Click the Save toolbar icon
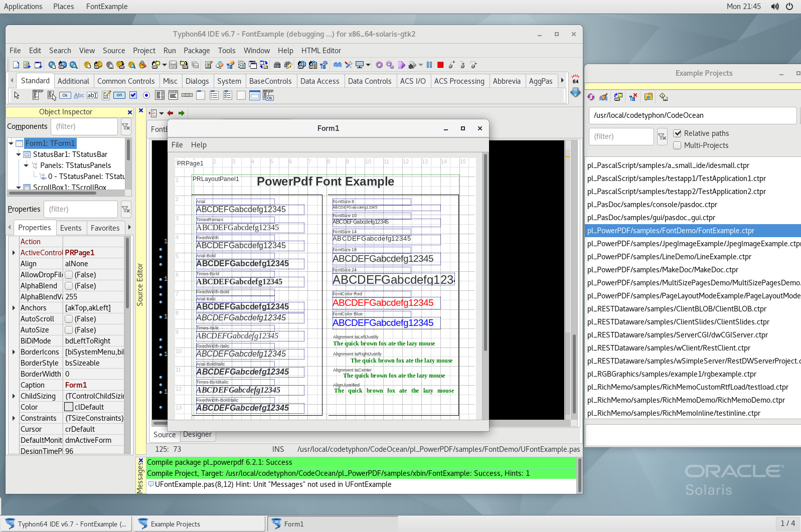801x532 pixels. (173, 65)
